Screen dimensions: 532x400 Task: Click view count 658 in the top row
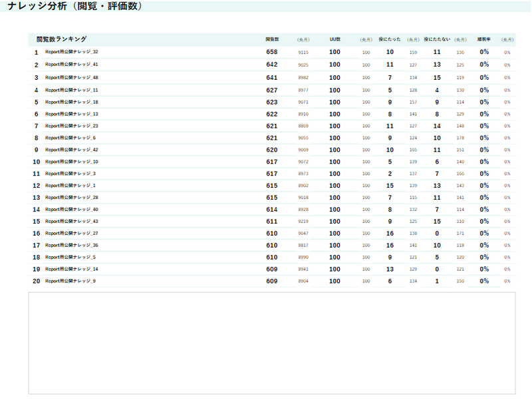click(272, 52)
